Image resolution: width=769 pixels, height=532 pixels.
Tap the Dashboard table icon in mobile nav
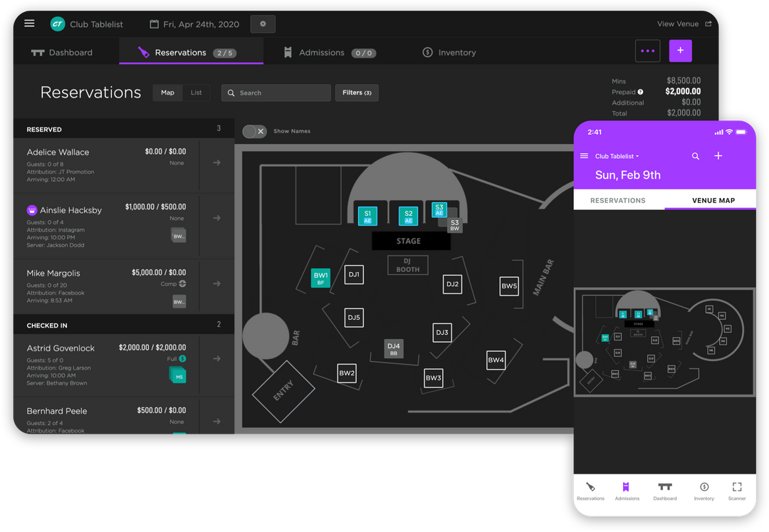(x=664, y=488)
